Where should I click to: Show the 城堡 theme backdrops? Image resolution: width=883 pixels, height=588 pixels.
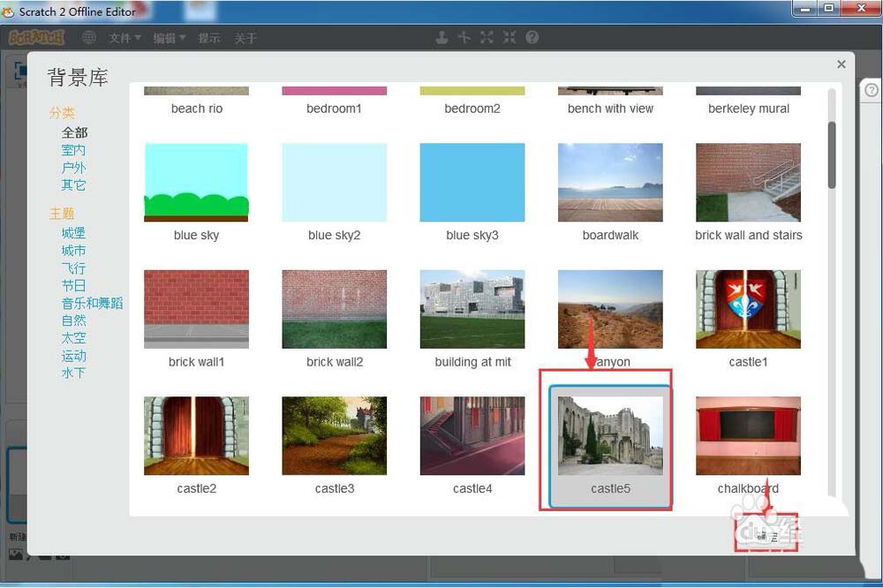coord(74,233)
